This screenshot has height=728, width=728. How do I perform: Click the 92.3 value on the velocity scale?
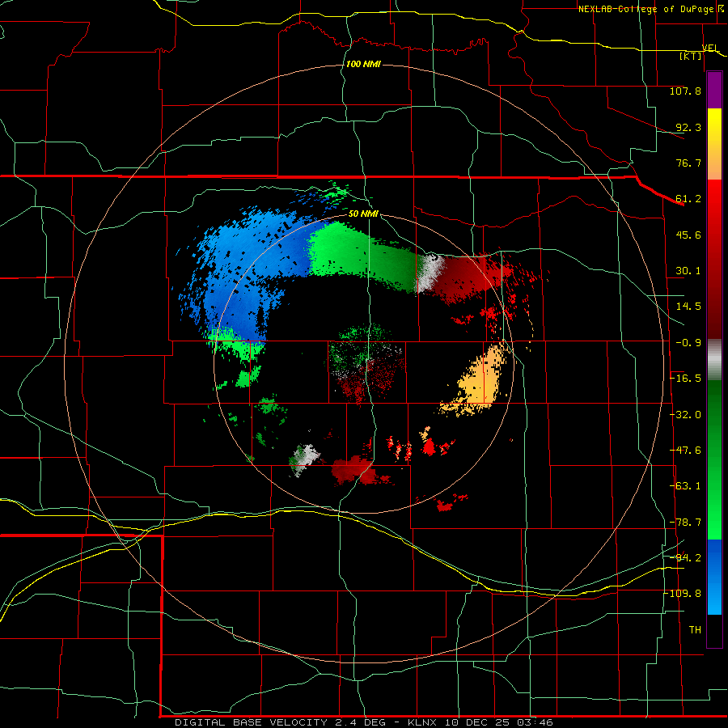pos(688,127)
